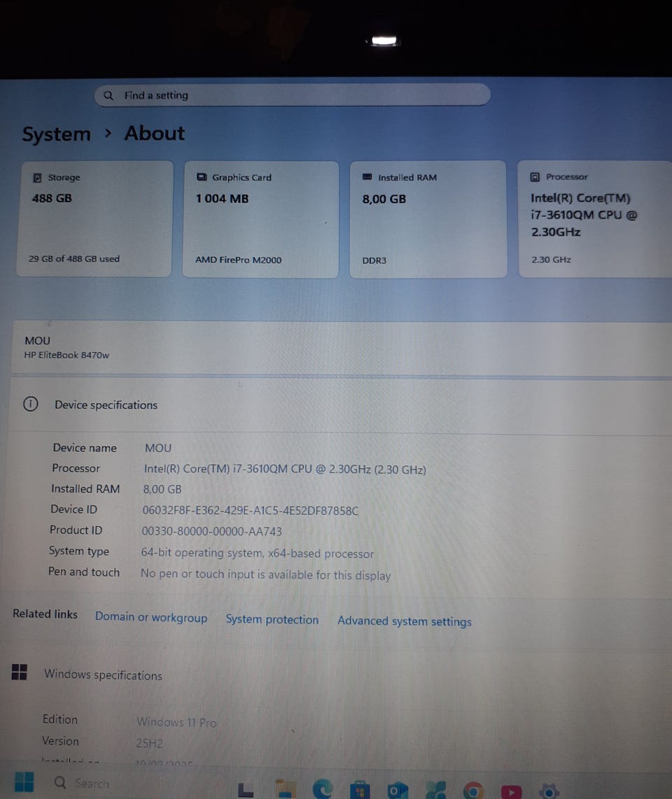The height and width of the screenshot is (799, 672).
Task: Click the Windows specifications logo icon
Action: 20,672
